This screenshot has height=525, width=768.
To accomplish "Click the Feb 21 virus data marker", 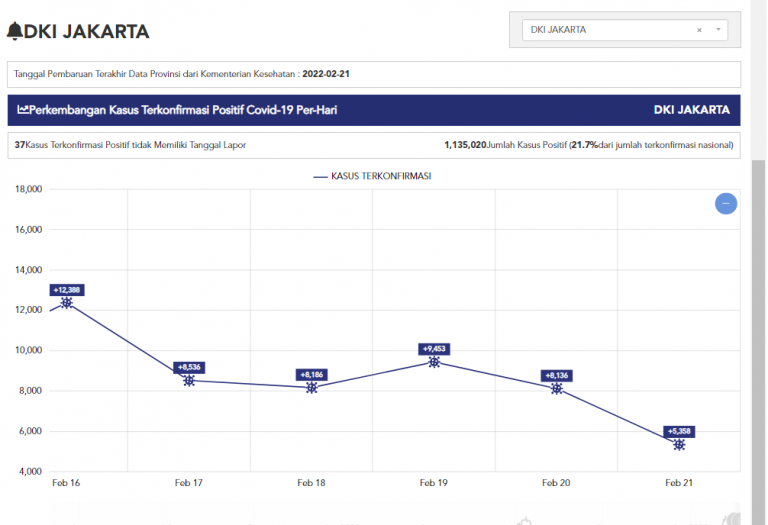I will click(679, 445).
